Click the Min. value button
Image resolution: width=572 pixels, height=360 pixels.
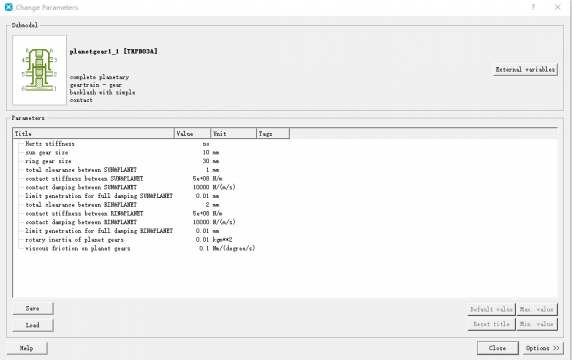pos(537,324)
